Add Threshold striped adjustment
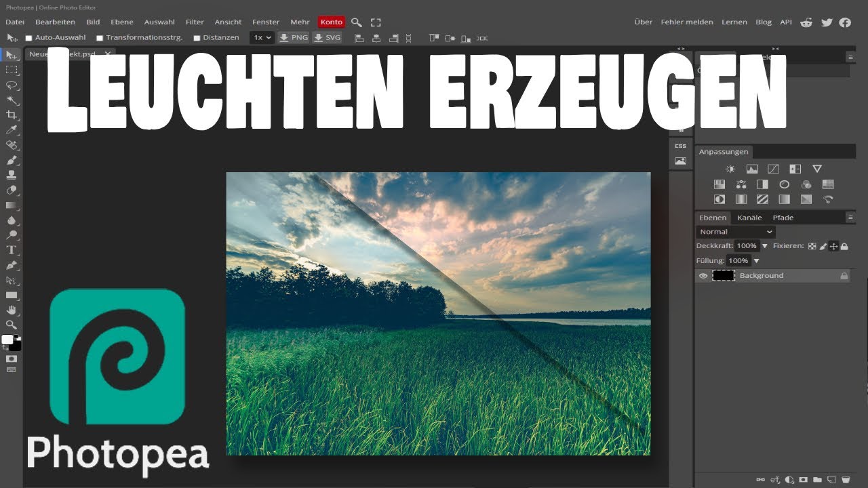Viewport: 868px width, 488px height. tap(763, 200)
